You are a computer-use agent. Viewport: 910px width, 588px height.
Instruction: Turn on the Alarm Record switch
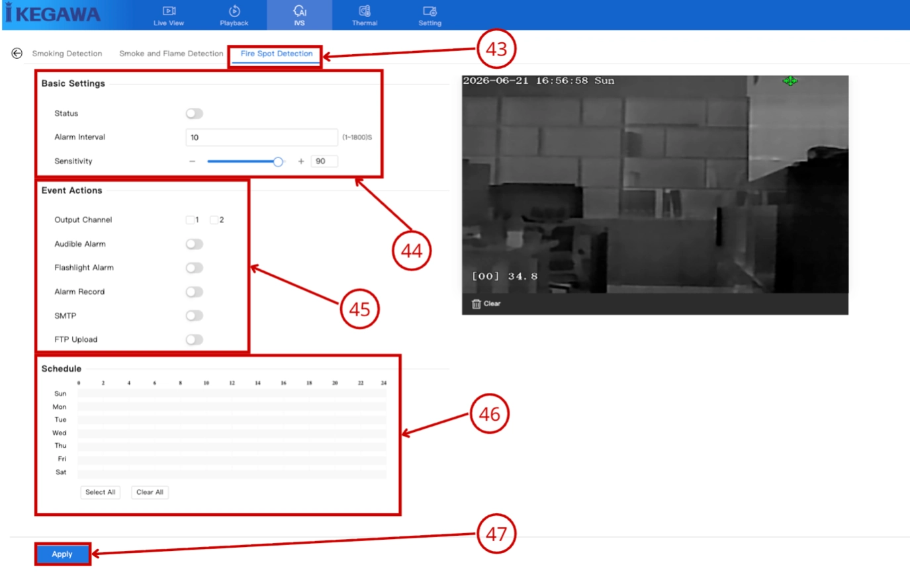coord(194,292)
